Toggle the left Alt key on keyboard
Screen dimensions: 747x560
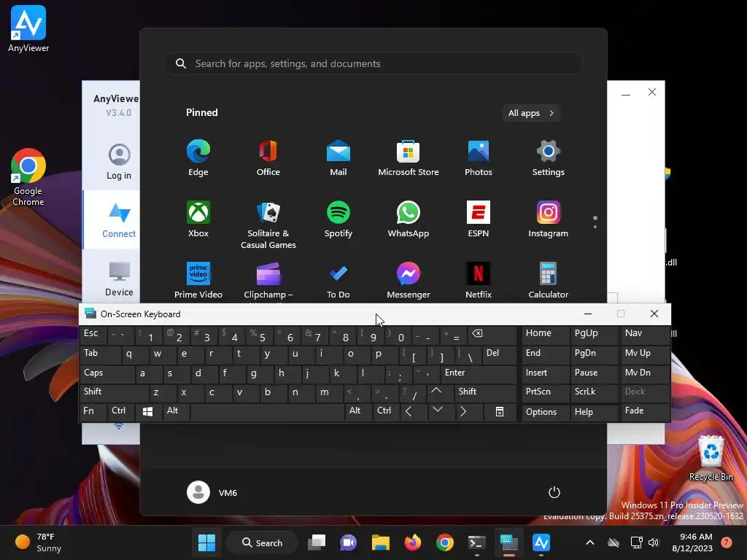[x=176, y=412]
